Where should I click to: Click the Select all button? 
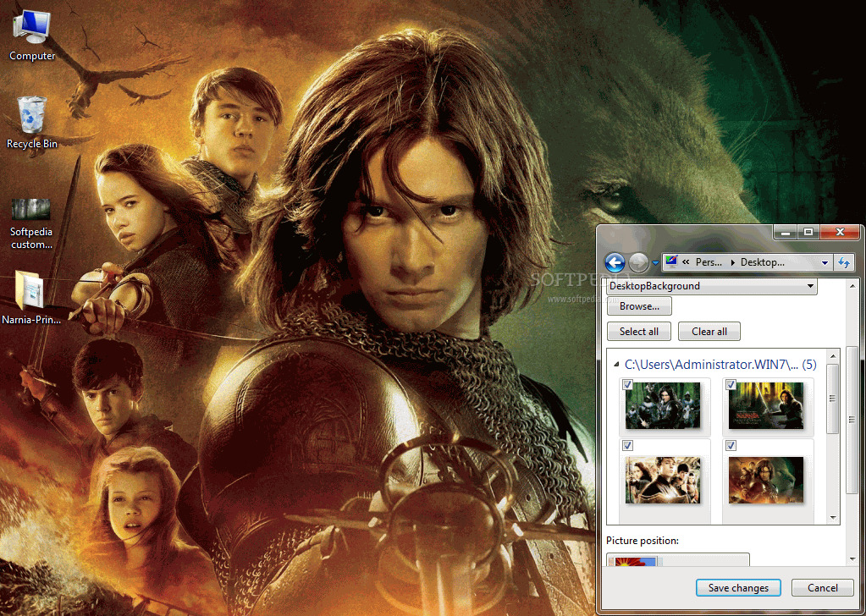click(x=639, y=332)
